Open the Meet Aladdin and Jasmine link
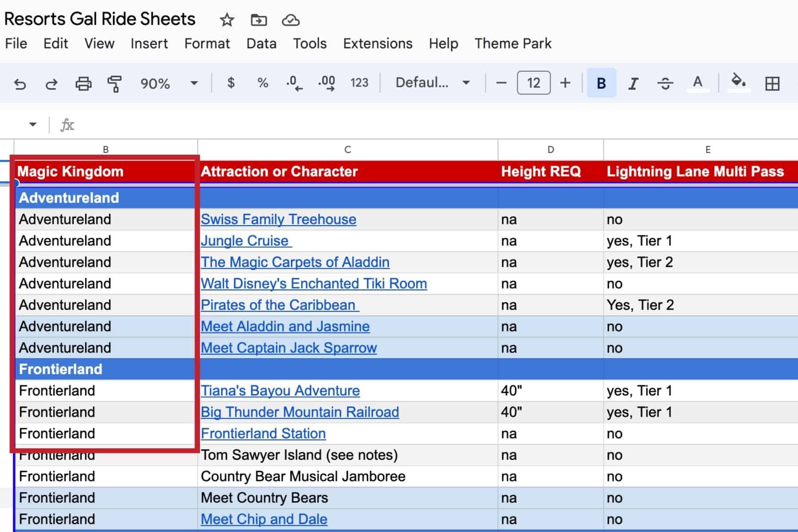The height and width of the screenshot is (532, 798). pyautogui.click(x=285, y=326)
